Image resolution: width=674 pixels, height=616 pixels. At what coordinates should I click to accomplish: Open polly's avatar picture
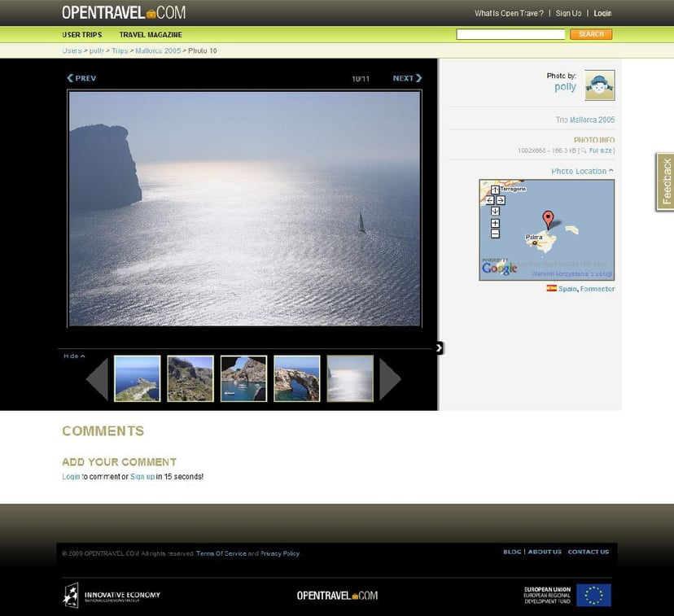point(599,85)
